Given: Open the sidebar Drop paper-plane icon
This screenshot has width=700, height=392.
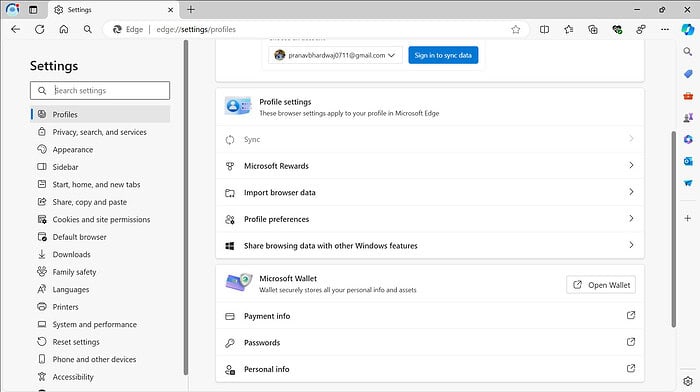Looking at the screenshot, I should tap(688, 183).
